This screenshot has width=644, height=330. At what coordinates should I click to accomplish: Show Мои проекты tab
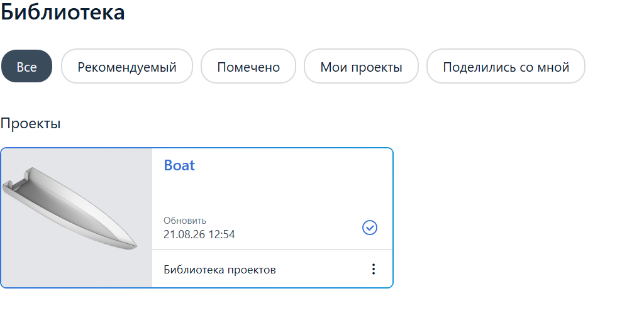361,67
